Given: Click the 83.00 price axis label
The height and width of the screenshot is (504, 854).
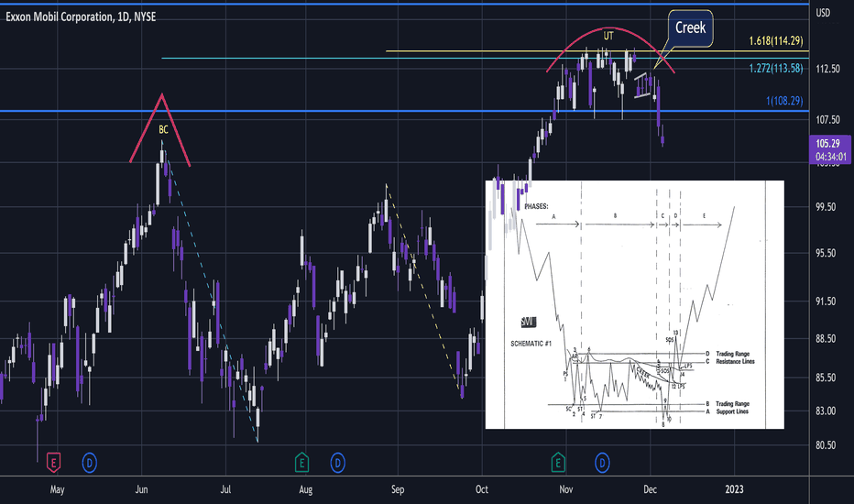Looking at the screenshot, I should click(x=826, y=411).
